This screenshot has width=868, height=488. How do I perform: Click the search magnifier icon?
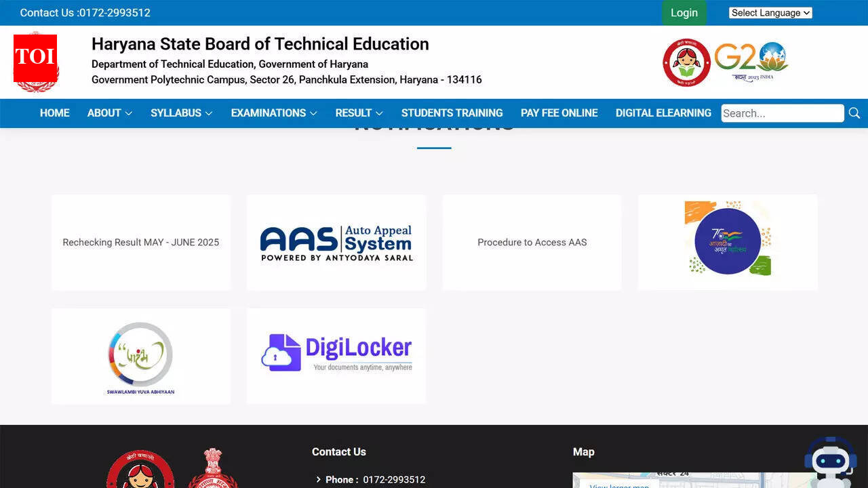854,113
